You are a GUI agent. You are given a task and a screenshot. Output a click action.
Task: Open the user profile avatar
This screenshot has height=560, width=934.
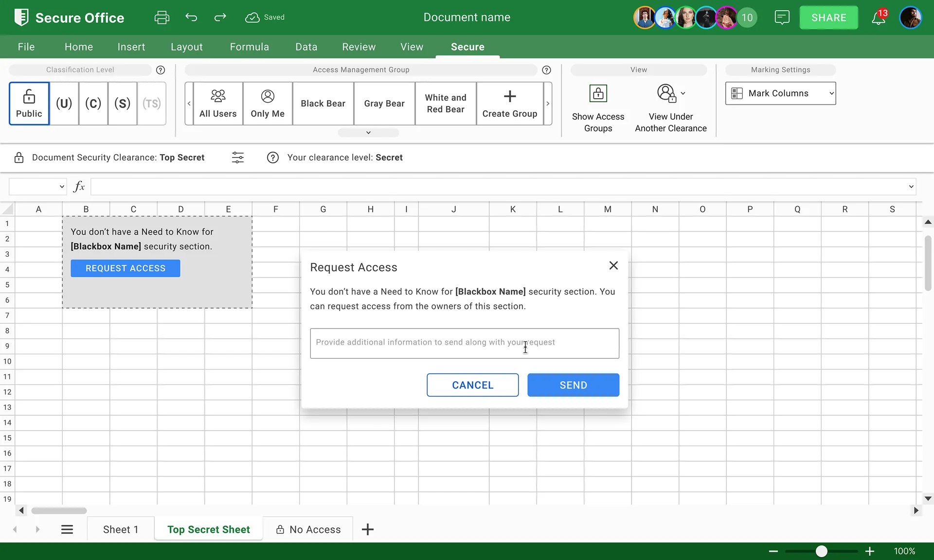910,17
